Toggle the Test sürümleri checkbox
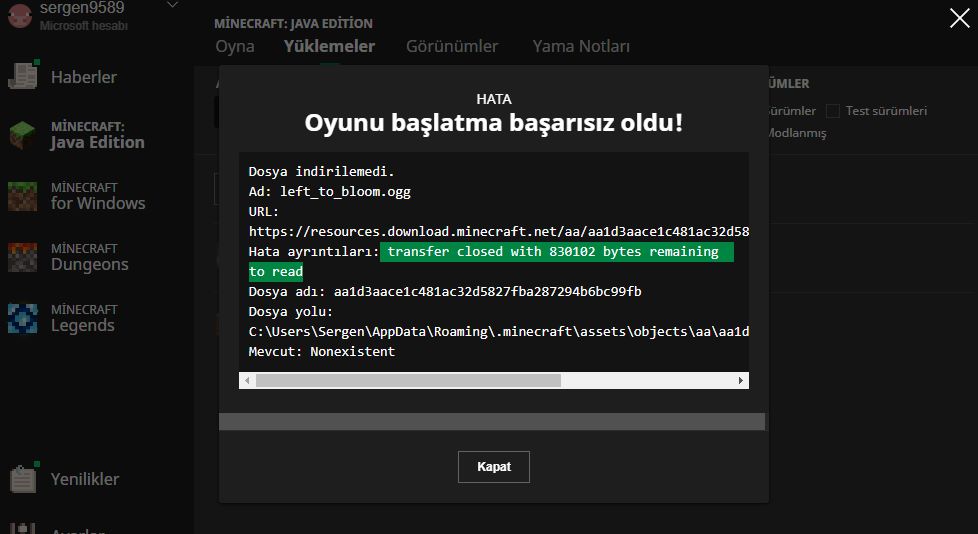This screenshot has height=534, width=978. point(833,111)
